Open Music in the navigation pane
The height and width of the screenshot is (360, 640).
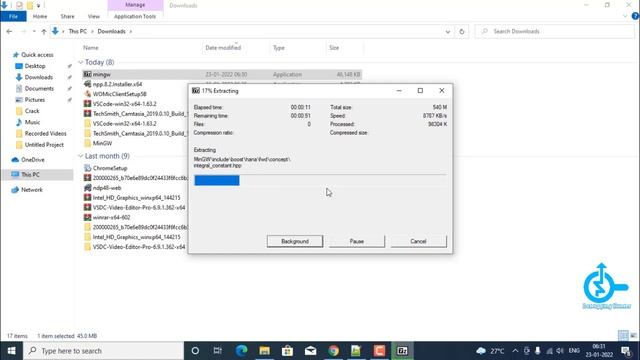[x=32, y=122]
